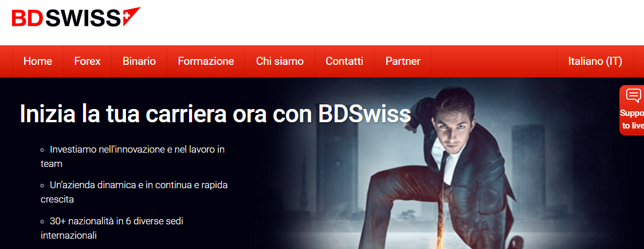Go to the Home menu item
644x249 pixels.
point(38,61)
